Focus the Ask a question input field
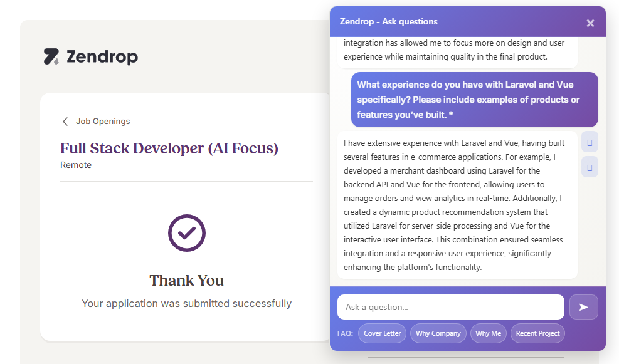The image size is (619, 364). click(x=450, y=307)
